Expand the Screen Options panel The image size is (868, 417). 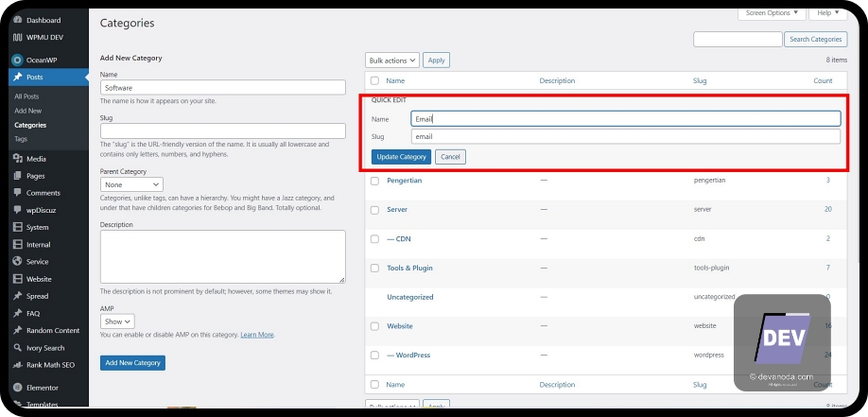(x=772, y=12)
